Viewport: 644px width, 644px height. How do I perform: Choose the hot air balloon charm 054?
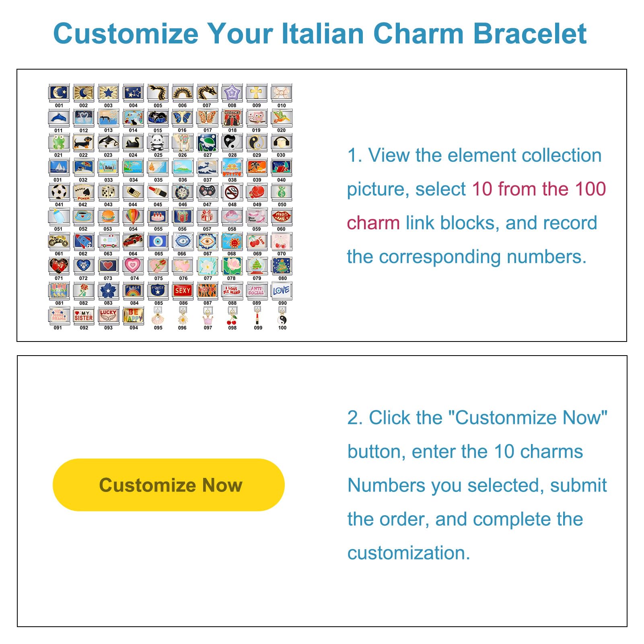(x=133, y=217)
